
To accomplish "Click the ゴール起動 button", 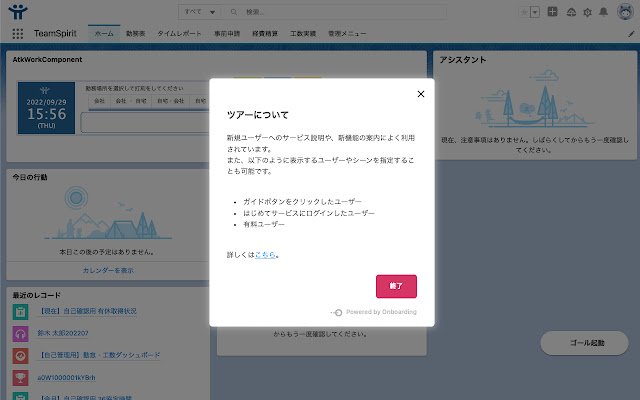I will point(584,343).
